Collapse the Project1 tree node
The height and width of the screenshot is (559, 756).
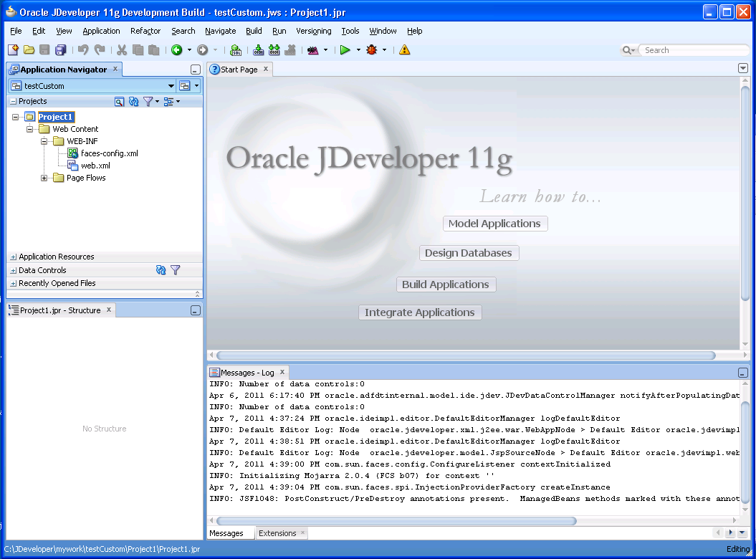pyautogui.click(x=16, y=117)
